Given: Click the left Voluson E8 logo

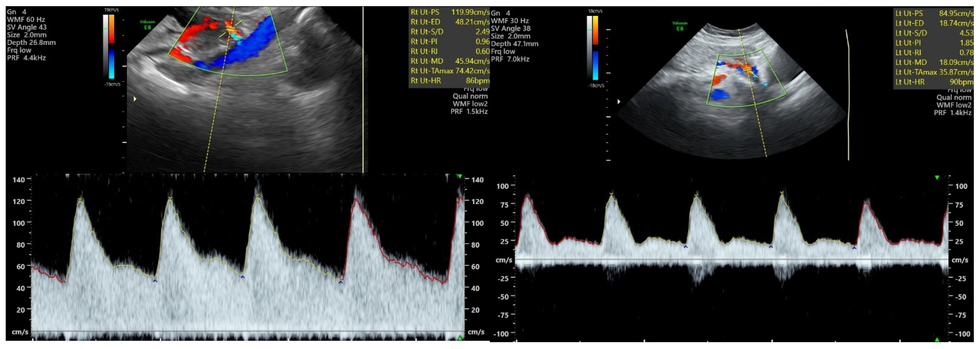Looking at the screenshot, I should pos(148,25).
